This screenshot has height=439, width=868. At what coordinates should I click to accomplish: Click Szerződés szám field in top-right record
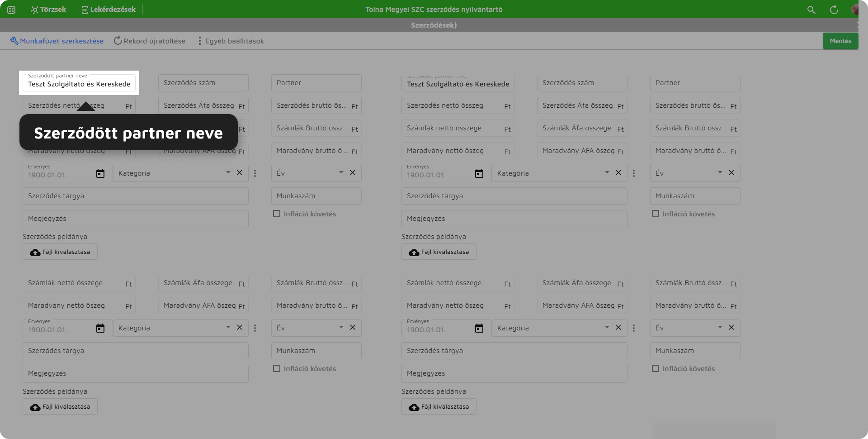coord(582,83)
